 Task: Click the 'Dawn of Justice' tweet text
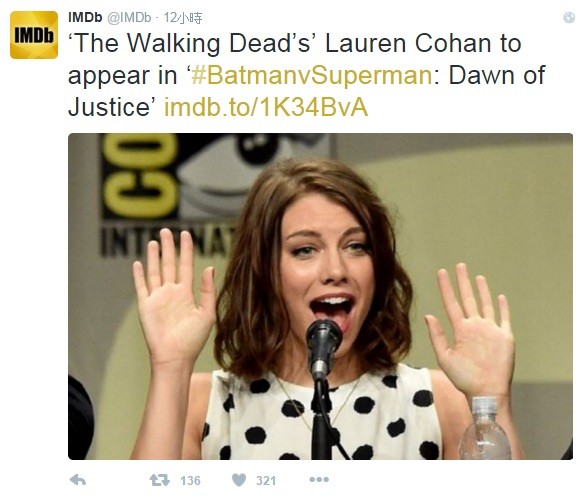click(x=307, y=91)
